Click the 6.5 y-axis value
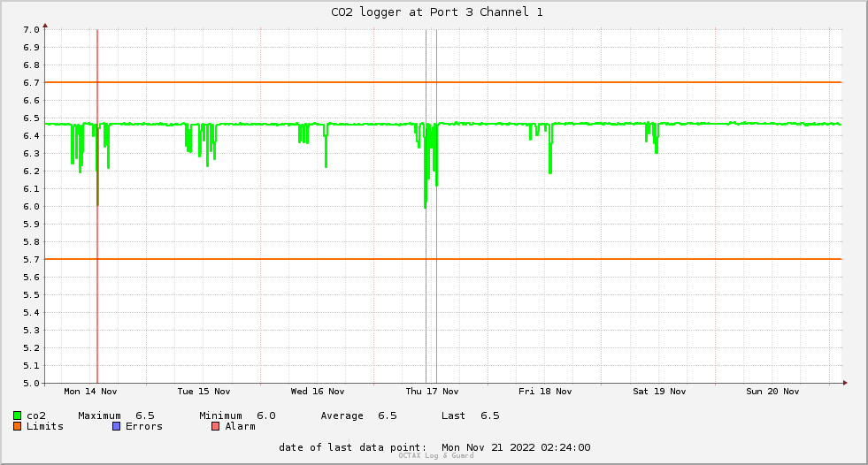 (32, 118)
